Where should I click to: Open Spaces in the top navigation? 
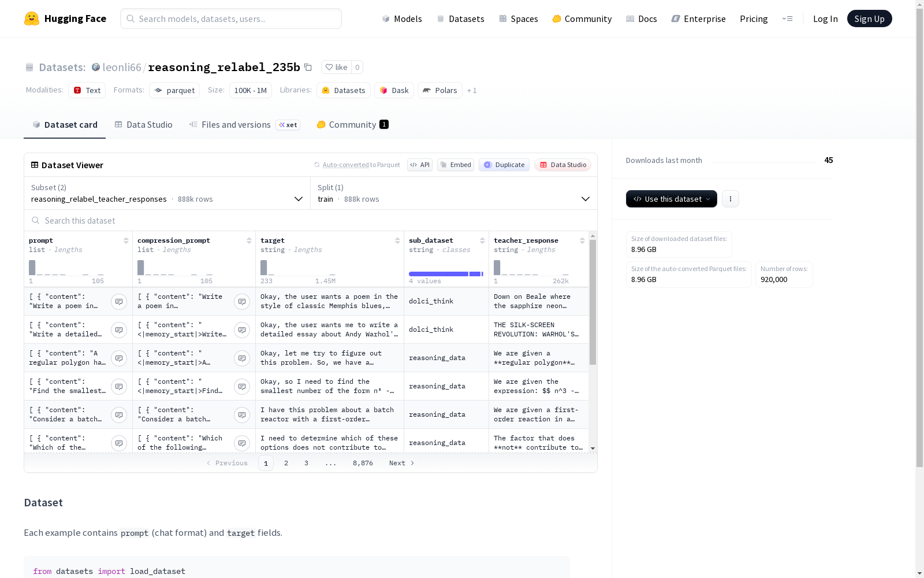519,18
